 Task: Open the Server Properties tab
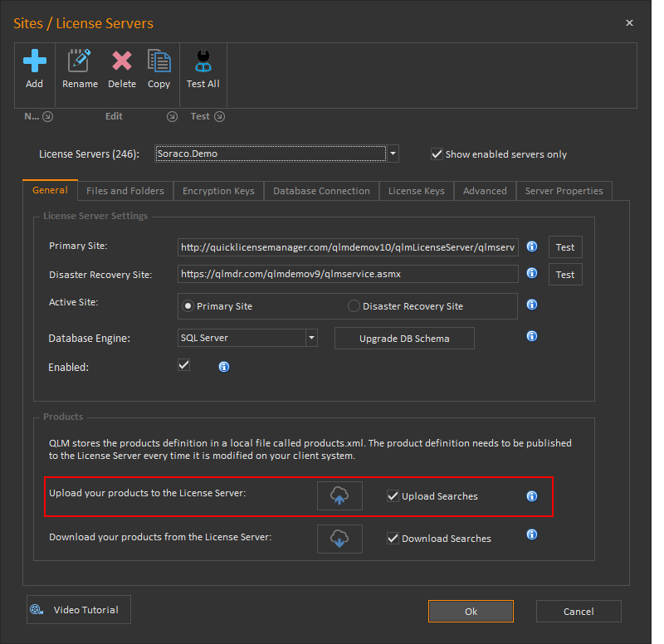564,191
